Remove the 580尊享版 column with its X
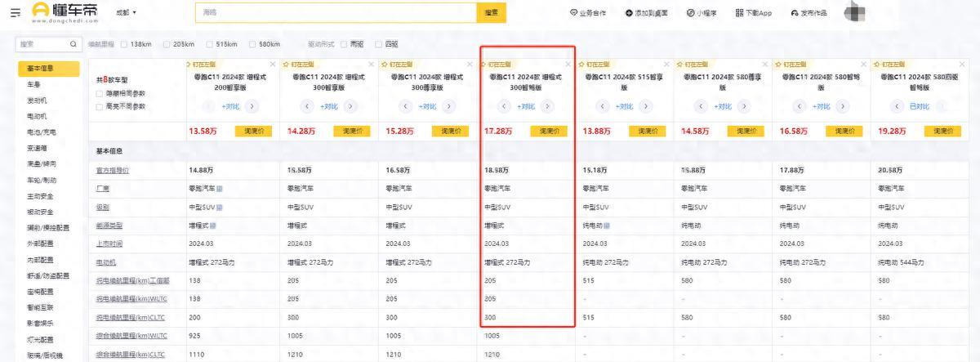Image resolution: width=980 pixels, height=362 pixels. pos(767,64)
